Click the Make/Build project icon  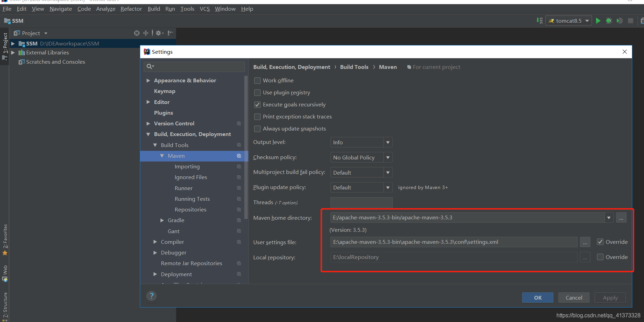pyautogui.click(x=540, y=21)
